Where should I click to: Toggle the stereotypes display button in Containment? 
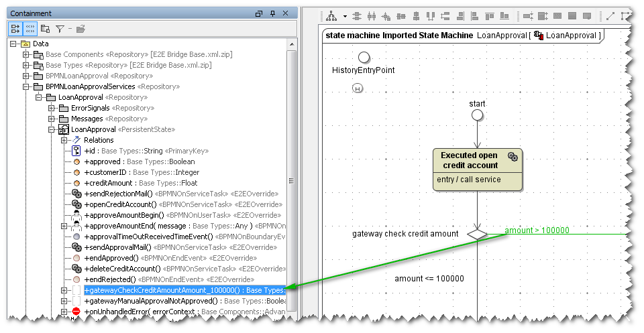pos(30,28)
